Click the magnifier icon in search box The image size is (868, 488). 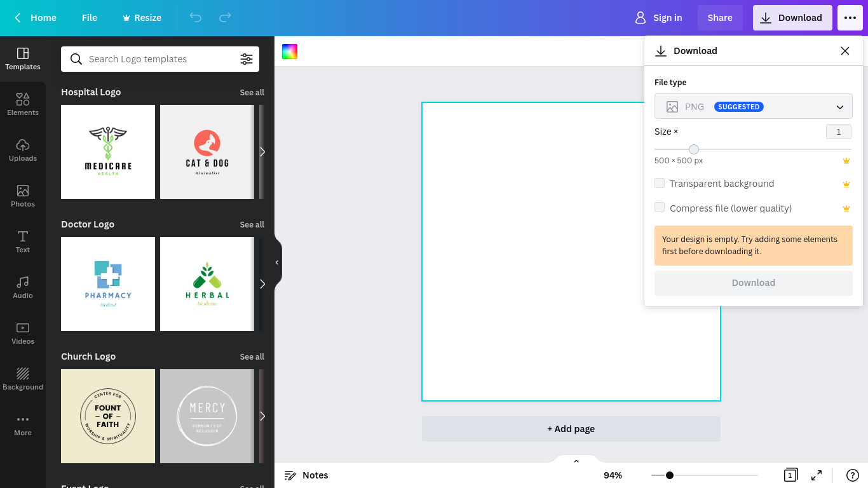pyautogui.click(x=76, y=59)
